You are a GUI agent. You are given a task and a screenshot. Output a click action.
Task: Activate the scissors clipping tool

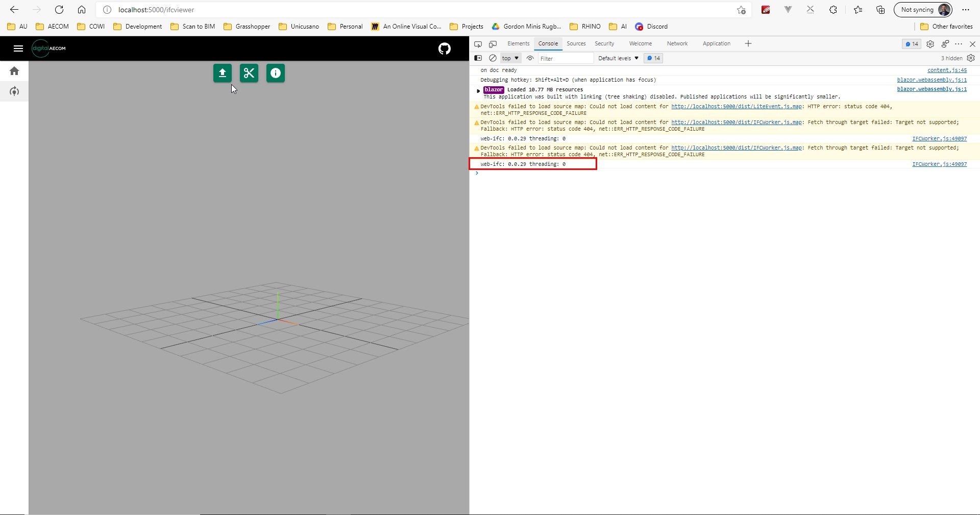coord(249,73)
